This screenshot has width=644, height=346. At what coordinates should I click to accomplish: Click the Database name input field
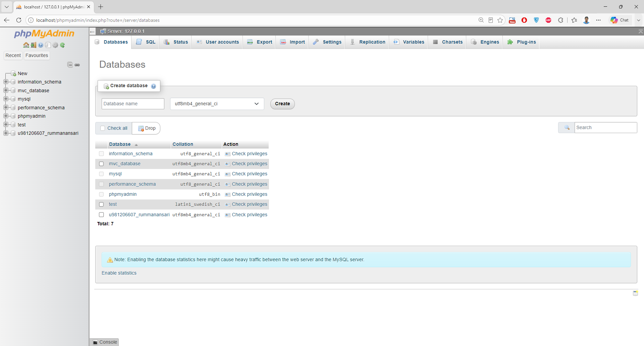133,104
